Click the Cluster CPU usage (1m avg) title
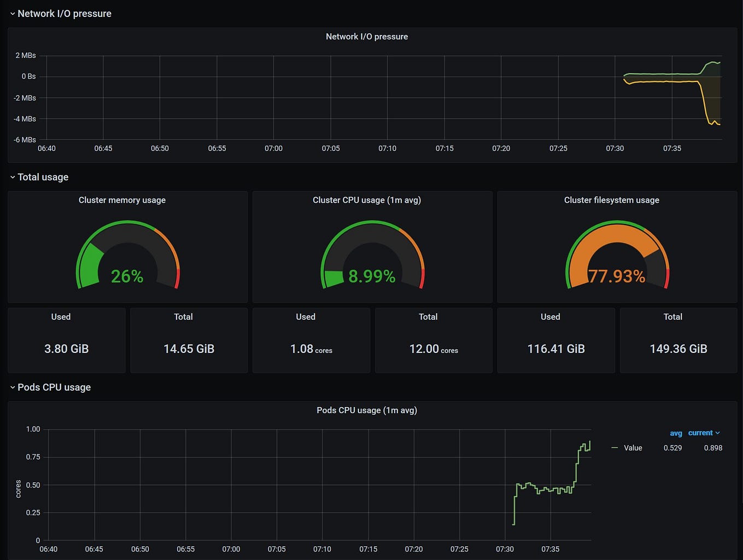Image resolution: width=743 pixels, height=560 pixels. point(367,200)
